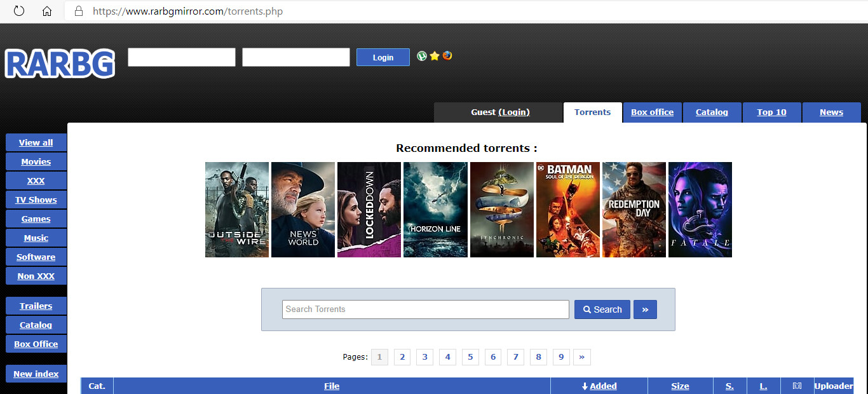Click the padlock site info icon
Screen dimensions: 868x394
click(x=79, y=11)
